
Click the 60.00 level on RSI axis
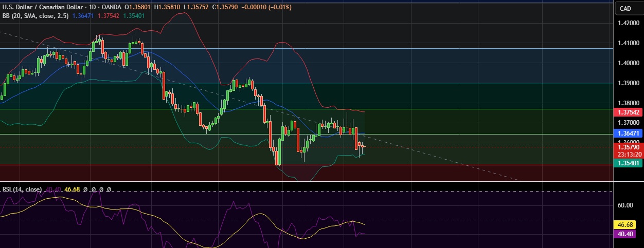coord(625,205)
